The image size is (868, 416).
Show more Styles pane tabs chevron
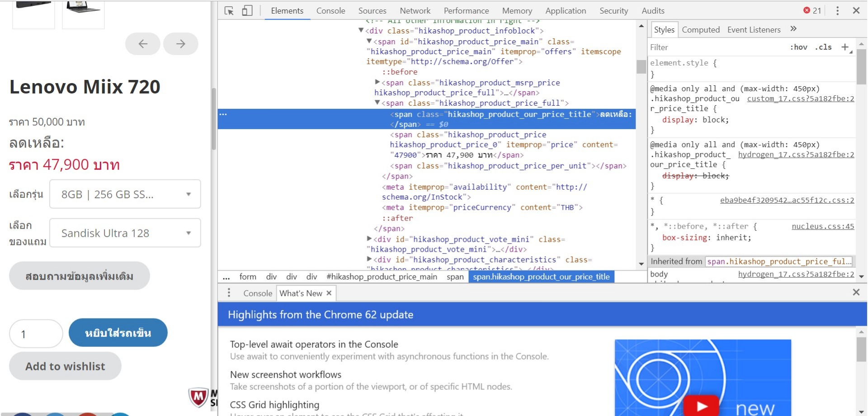point(793,29)
